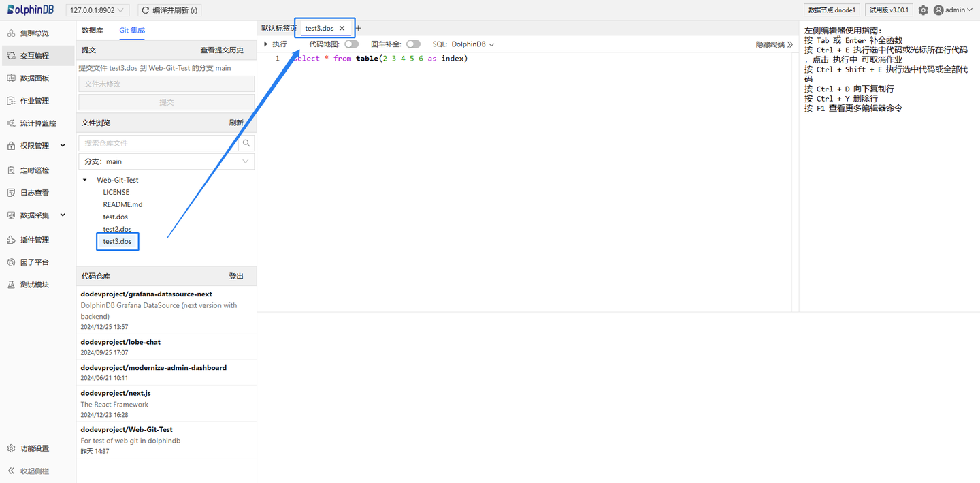The width and height of the screenshot is (980, 483).
Task: Expand the 数据采集 submenu arrow
Action: pos(63,215)
